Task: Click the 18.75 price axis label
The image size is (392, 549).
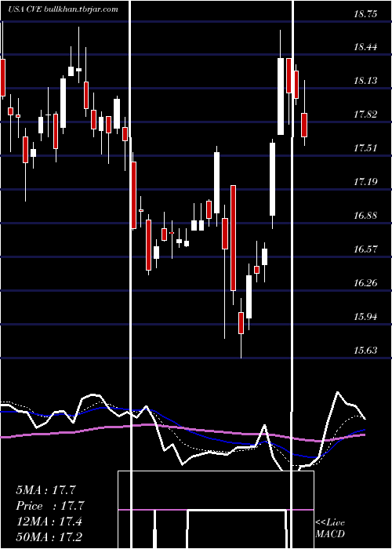Action: click(365, 14)
